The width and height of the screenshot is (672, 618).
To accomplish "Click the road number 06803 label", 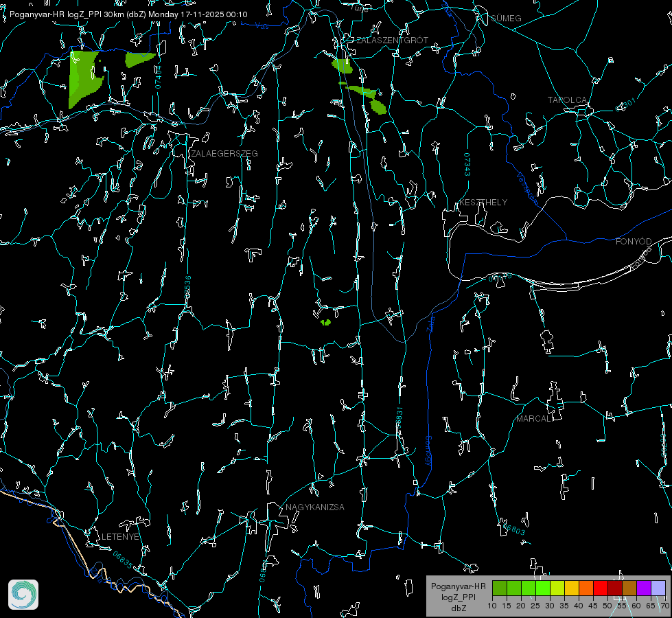I will click(x=514, y=529).
